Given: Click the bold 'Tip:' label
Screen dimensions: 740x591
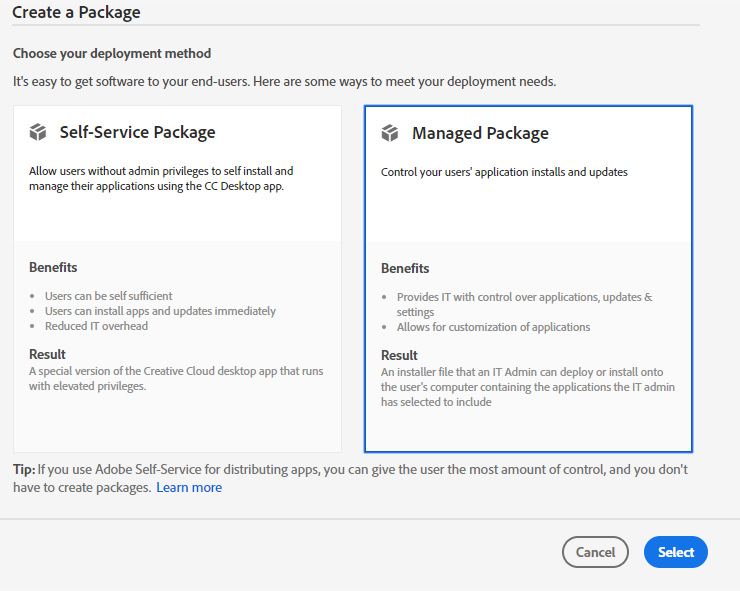Looking at the screenshot, I should pos(24,469).
